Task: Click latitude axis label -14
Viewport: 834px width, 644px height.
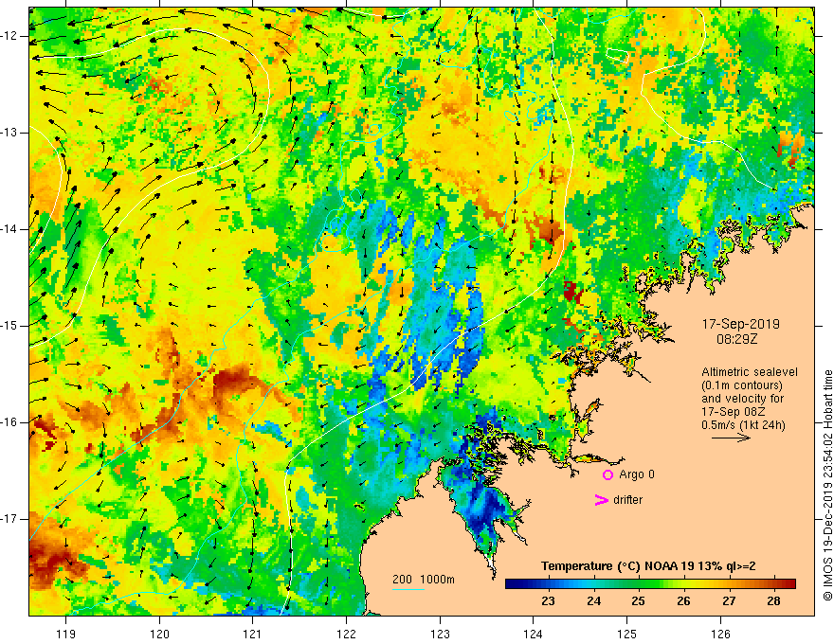Action: point(9,229)
